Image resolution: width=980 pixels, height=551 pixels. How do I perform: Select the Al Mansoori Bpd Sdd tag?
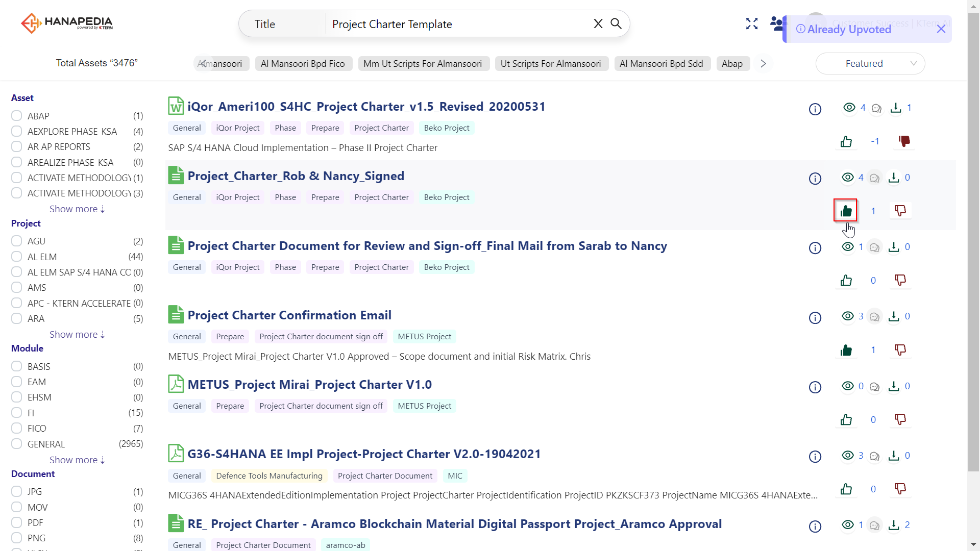[x=661, y=64]
